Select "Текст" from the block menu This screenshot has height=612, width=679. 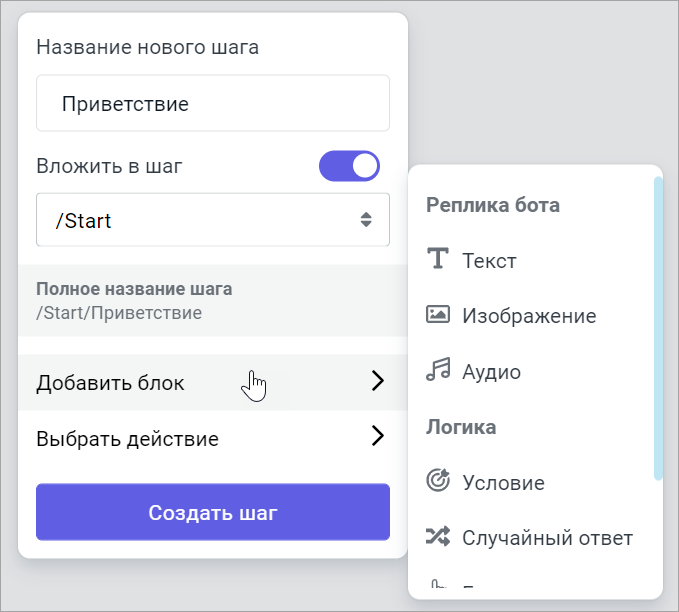489,261
